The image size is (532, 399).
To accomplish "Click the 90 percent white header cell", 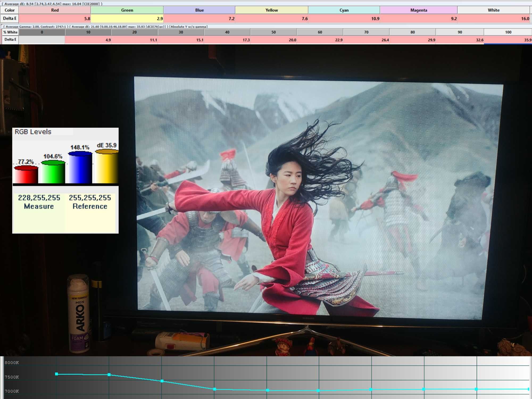I will (x=460, y=32).
